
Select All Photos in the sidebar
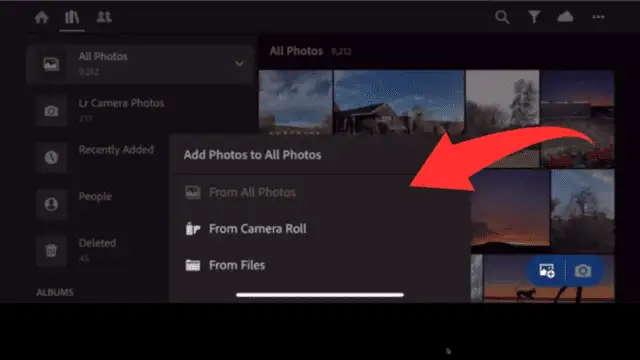click(140, 64)
